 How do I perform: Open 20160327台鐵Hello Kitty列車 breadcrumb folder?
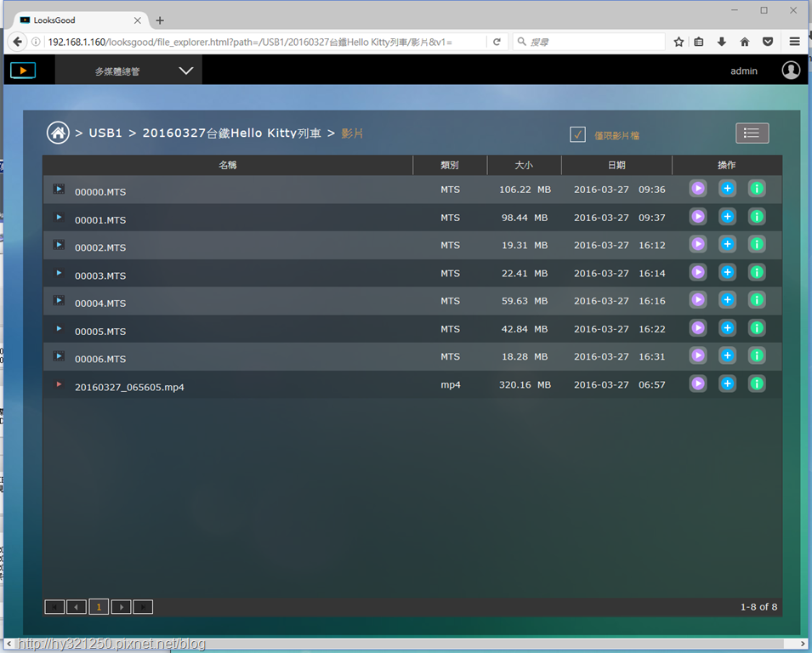pos(232,133)
